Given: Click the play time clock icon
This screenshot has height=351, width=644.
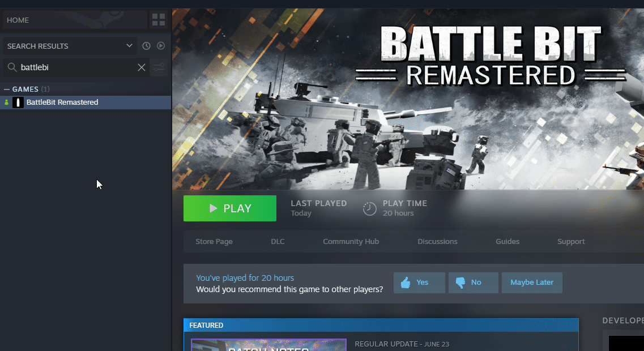Looking at the screenshot, I should pos(369,208).
